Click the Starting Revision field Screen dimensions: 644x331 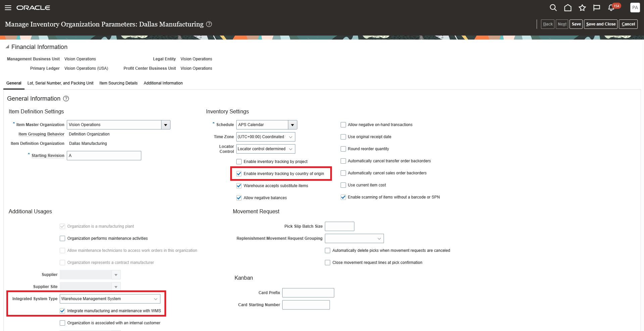104,156
